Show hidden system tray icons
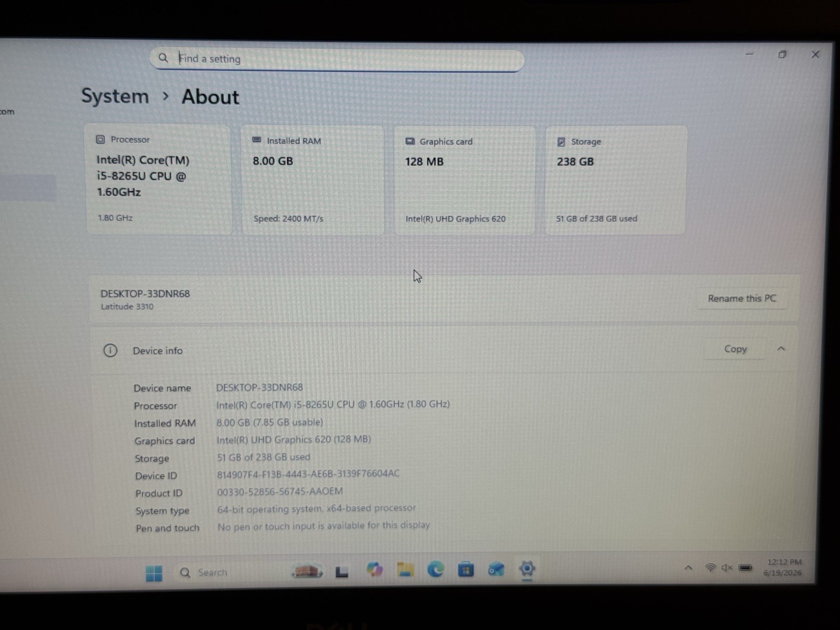The width and height of the screenshot is (840, 630). 688,568
